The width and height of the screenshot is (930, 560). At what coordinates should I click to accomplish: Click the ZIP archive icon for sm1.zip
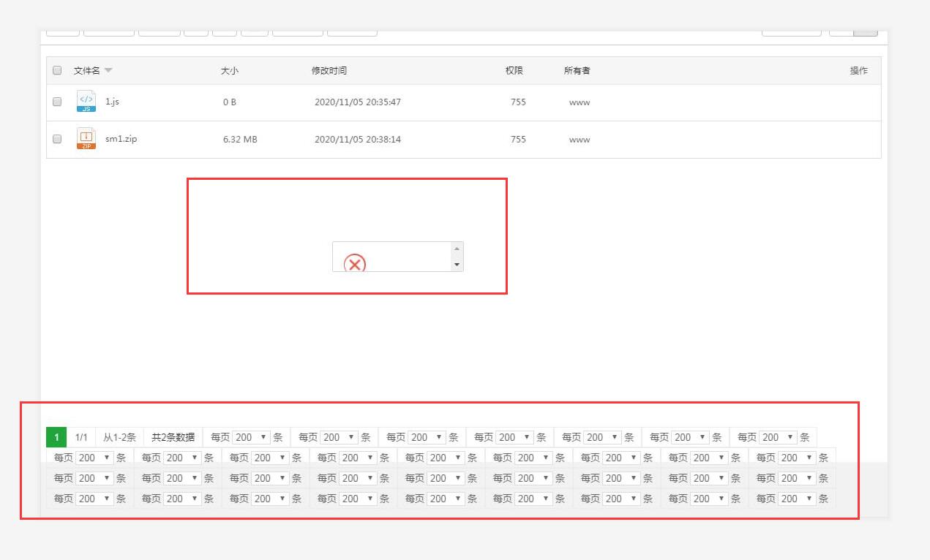[x=86, y=138]
